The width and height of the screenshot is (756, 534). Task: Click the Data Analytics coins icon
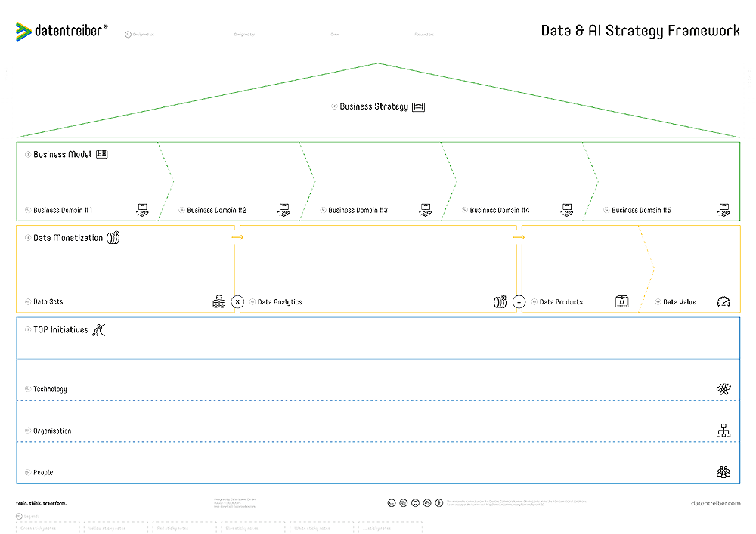pyautogui.click(x=500, y=302)
